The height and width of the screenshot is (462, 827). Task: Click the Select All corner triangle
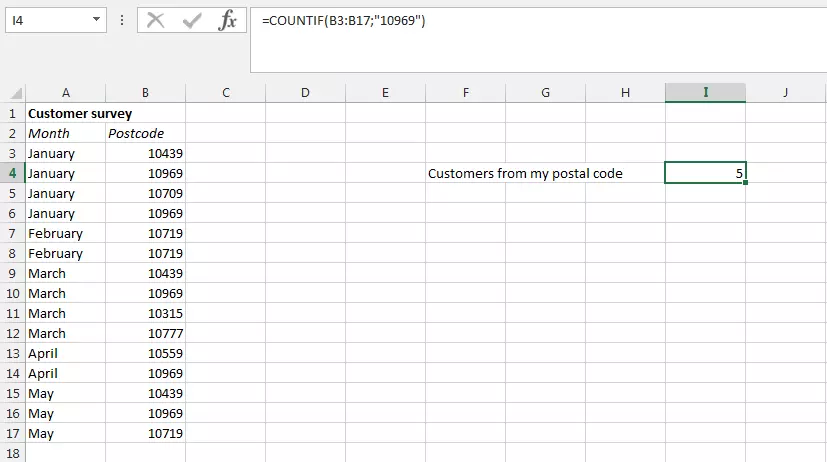click(13, 93)
